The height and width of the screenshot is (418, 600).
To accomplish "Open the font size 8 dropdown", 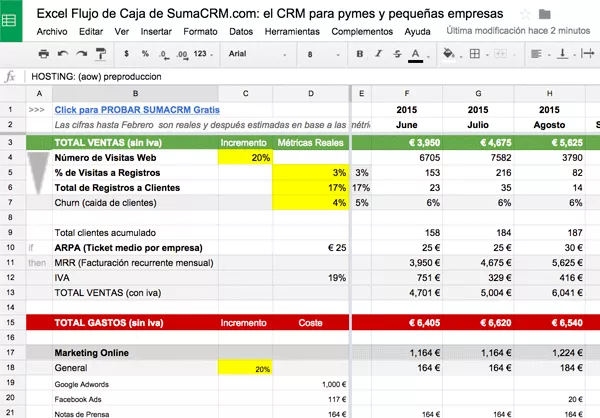I will 323,54.
